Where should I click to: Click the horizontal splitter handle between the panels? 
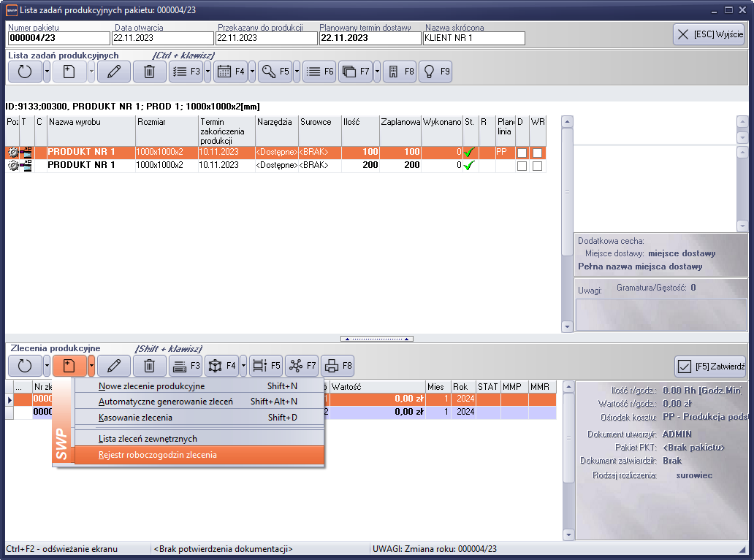(x=377, y=339)
